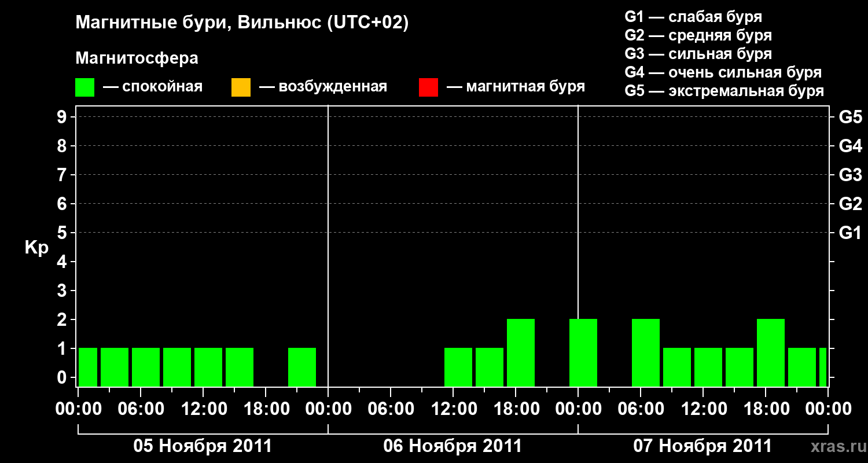The height and width of the screenshot is (463, 868).
Task: Click the 06 Ноября 2011 date label
Action: pyautogui.click(x=453, y=446)
